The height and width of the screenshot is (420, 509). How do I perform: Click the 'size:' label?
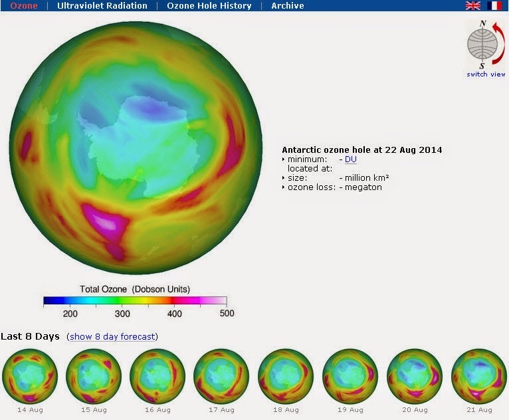click(297, 178)
